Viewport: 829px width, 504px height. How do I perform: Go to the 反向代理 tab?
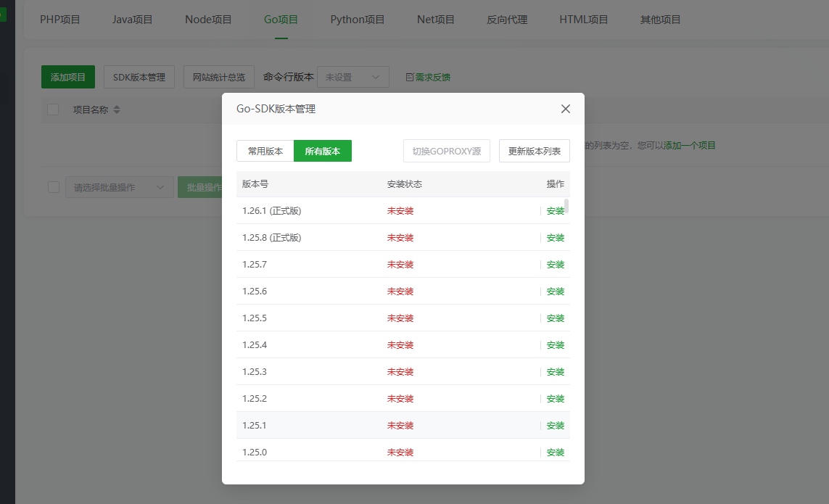pyautogui.click(x=507, y=20)
